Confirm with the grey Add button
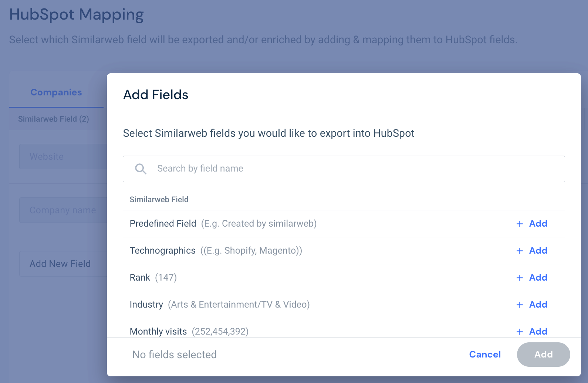588x383 pixels. tap(543, 355)
